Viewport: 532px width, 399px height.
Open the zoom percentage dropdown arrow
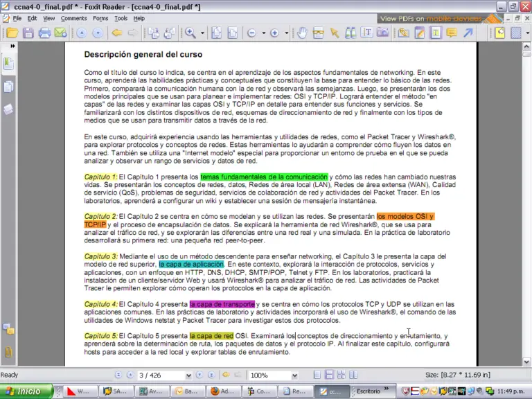294,375
